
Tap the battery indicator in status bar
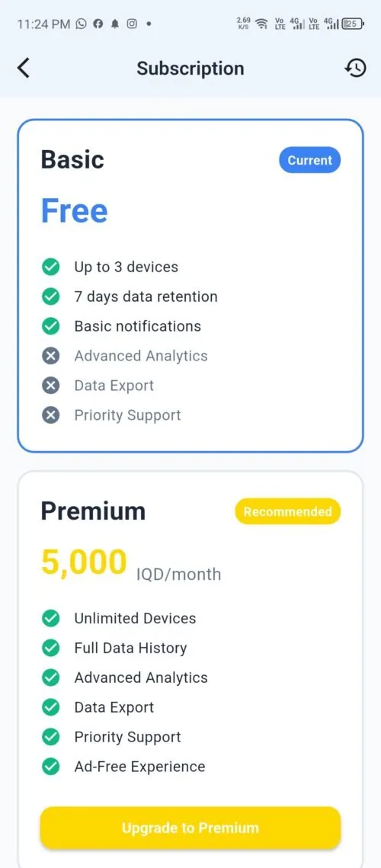pos(354,24)
